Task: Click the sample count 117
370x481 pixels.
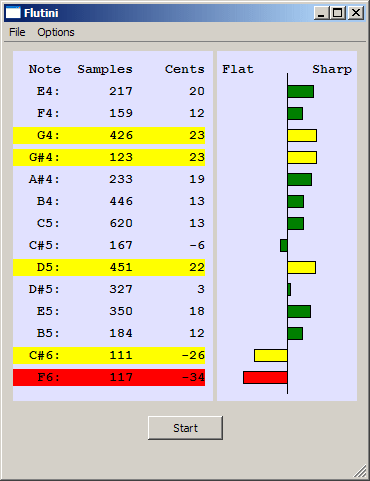Action: tap(121, 377)
